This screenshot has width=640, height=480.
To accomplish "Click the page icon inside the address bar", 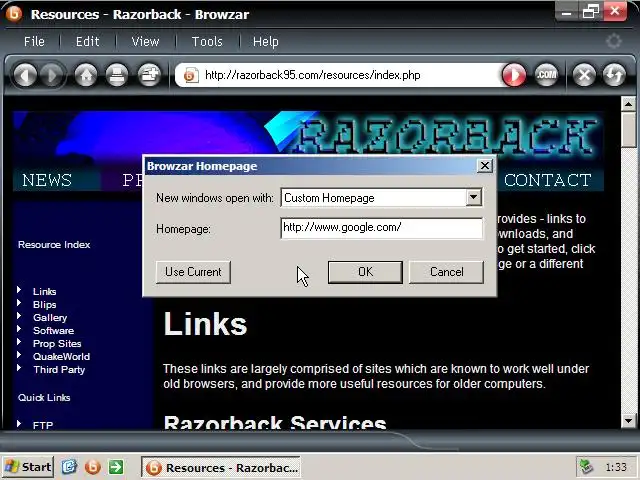I will point(191,75).
